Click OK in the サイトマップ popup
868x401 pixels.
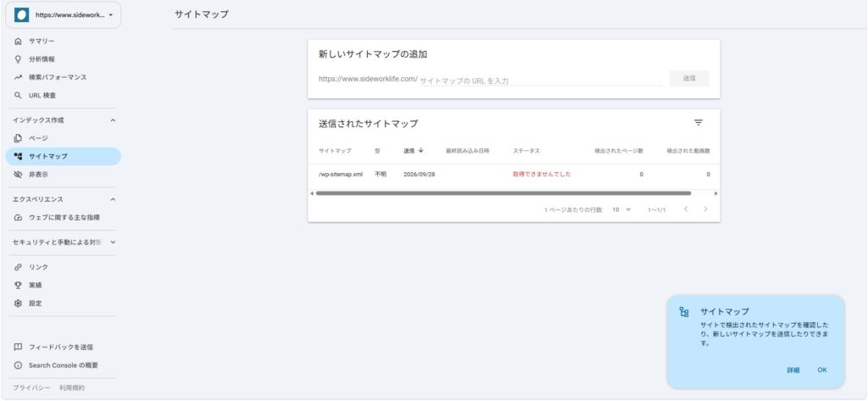822,370
